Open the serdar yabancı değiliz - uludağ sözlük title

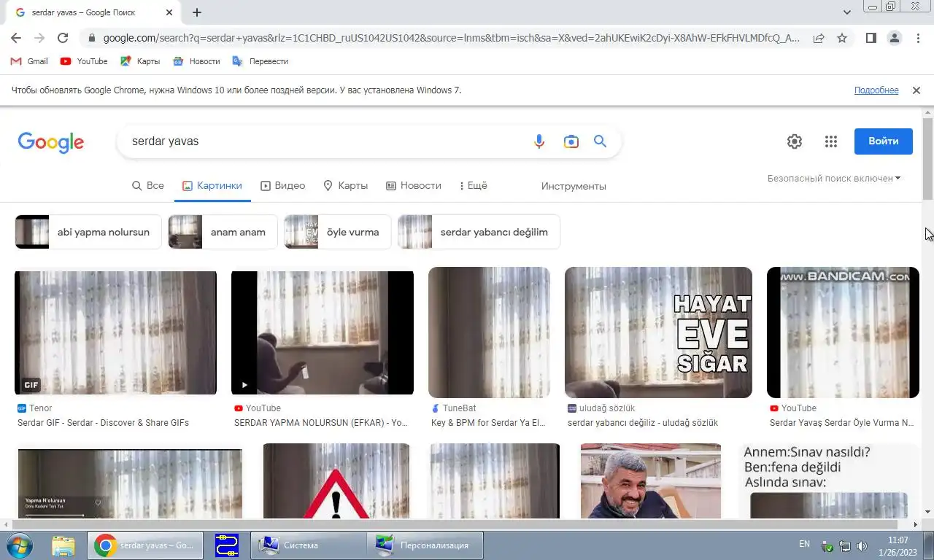(x=643, y=423)
